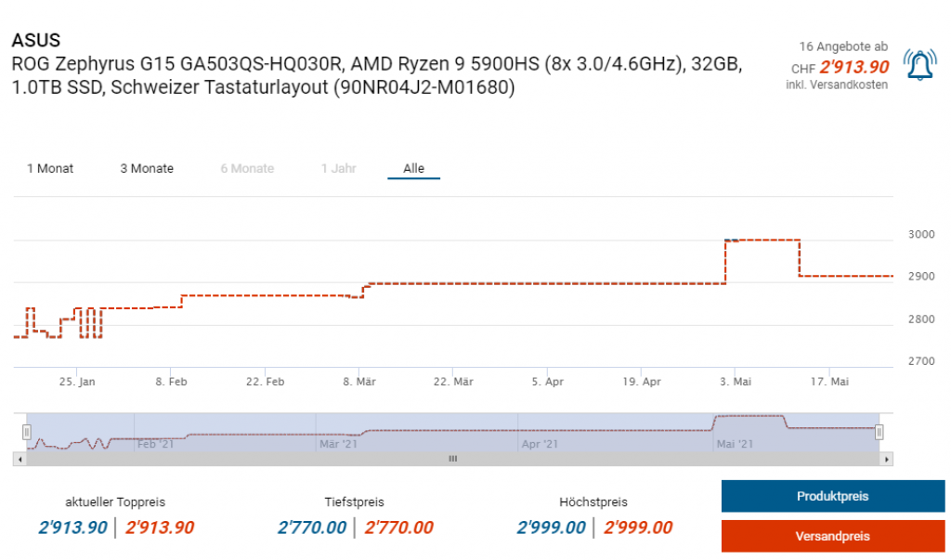Screen dimensions: 951x560
Task: Click the price peak plateau near 3. Mai
Action: pyautogui.click(x=762, y=240)
